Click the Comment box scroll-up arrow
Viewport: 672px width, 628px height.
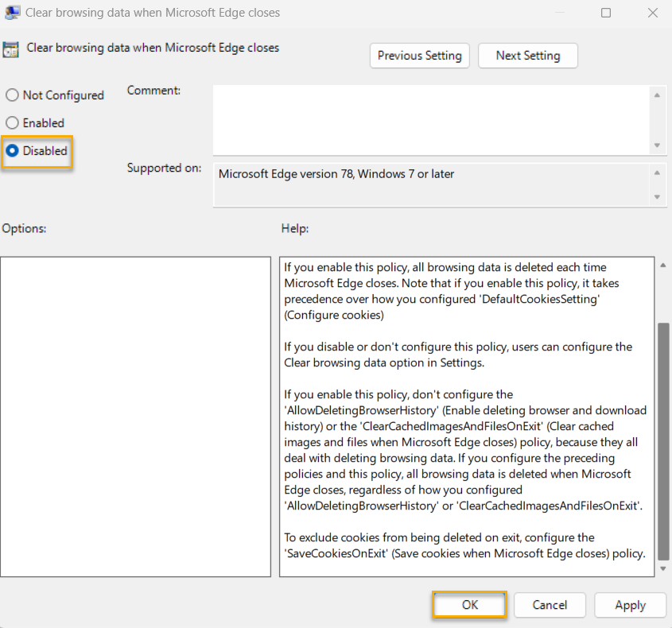[658, 94]
